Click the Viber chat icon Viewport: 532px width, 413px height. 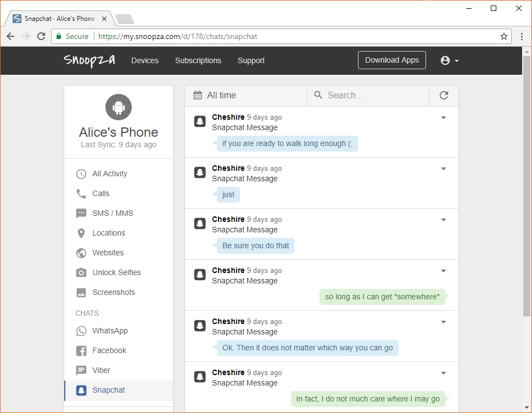(x=81, y=370)
